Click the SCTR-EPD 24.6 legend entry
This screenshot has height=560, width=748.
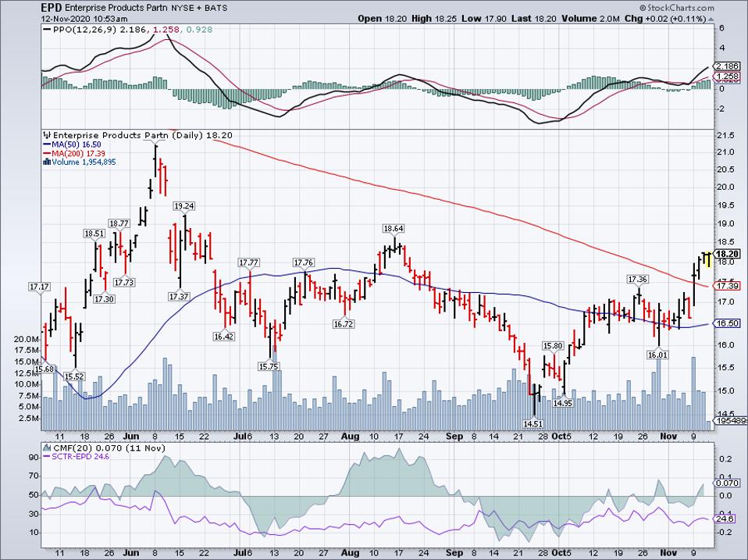77,456
